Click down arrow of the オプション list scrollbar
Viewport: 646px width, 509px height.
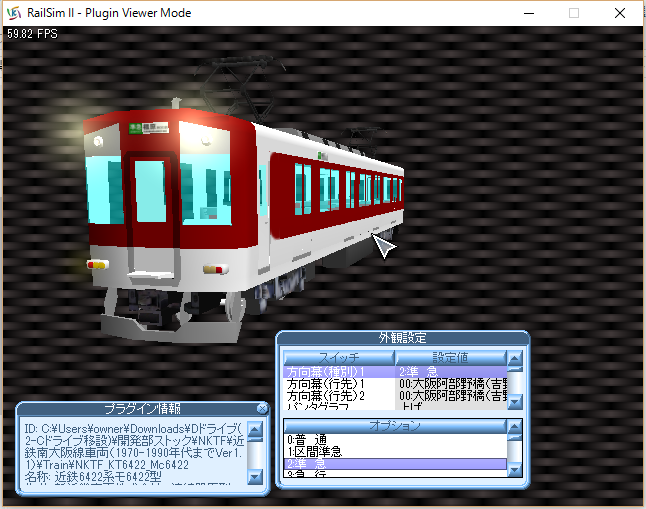click(x=515, y=469)
